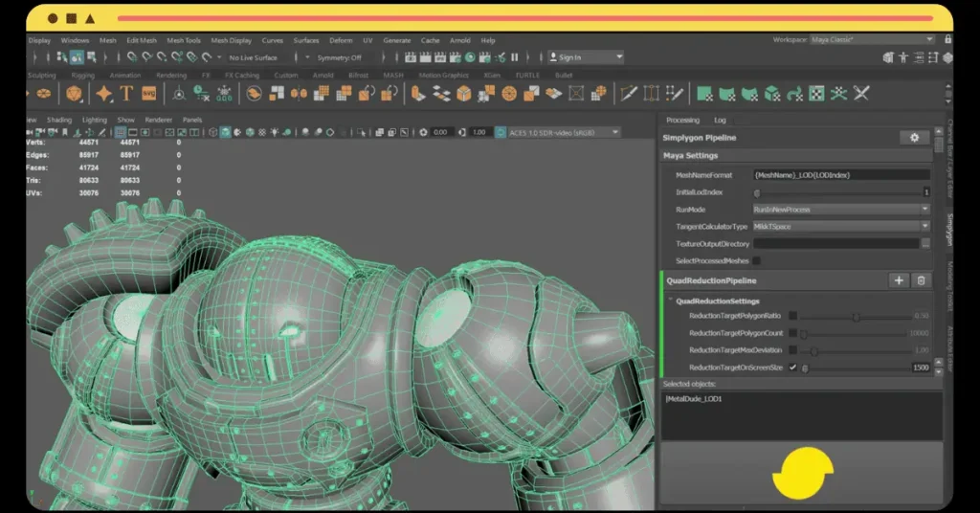This screenshot has width=980, height=513.
Task: Open the No Live Surface field
Action: (x=253, y=57)
